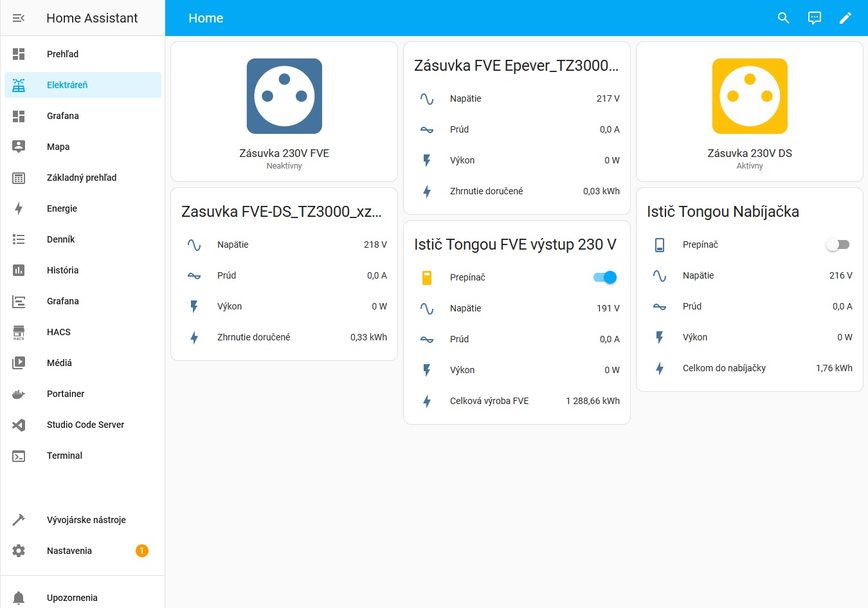Turn on Istič Tongou Nabíjačka Prepínač switch

click(837, 244)
